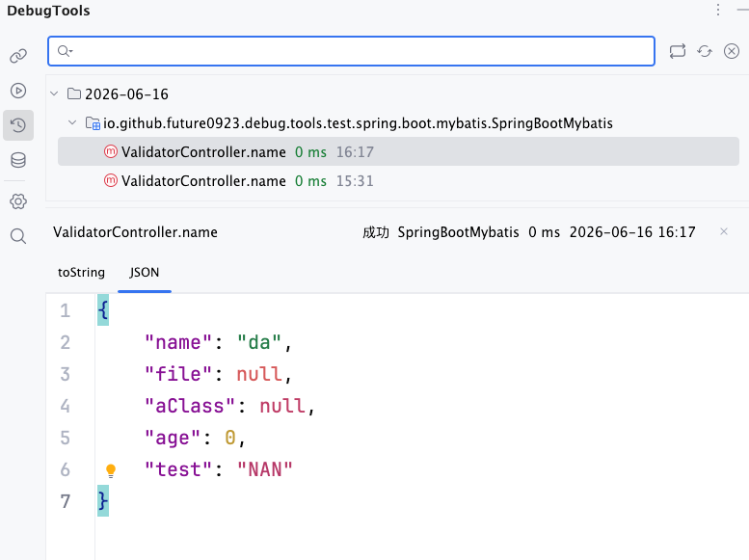Screen dimensions: 749x560
Task: Click the magnifier search icon in sidebar
Action: [x=18, y=236]
